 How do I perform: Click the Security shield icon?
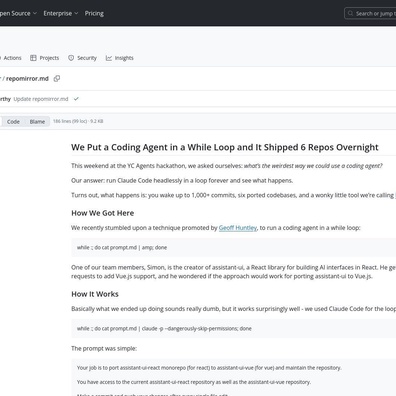[x=71, y=58]
